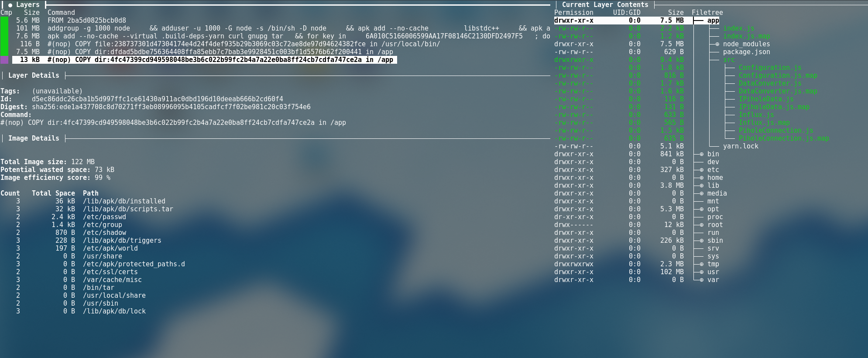Select Influx.js file
The image size is (868, 358).
click(x=756, y=115)
